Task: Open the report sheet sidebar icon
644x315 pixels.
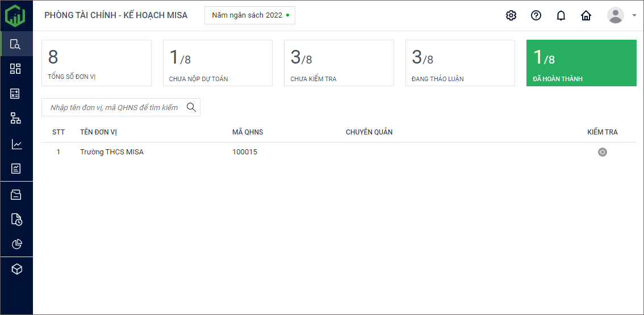Action: click(16, 169)
